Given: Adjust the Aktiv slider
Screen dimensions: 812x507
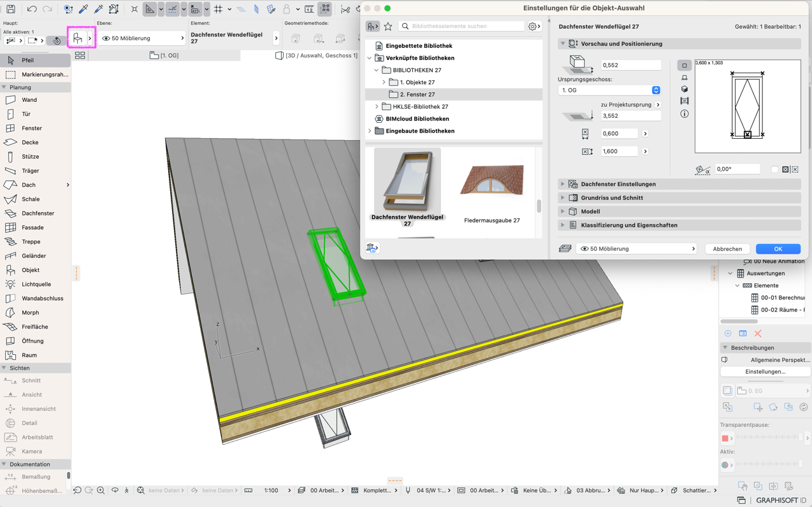Looking at the screenshot, I should [769, 464].
